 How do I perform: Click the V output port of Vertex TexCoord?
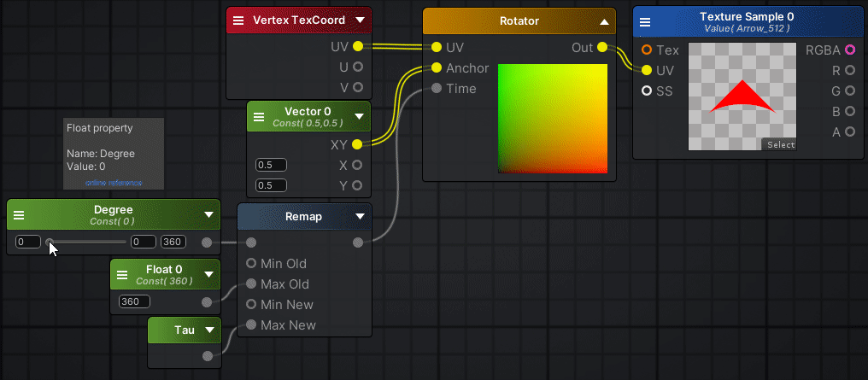coord(358,87)
